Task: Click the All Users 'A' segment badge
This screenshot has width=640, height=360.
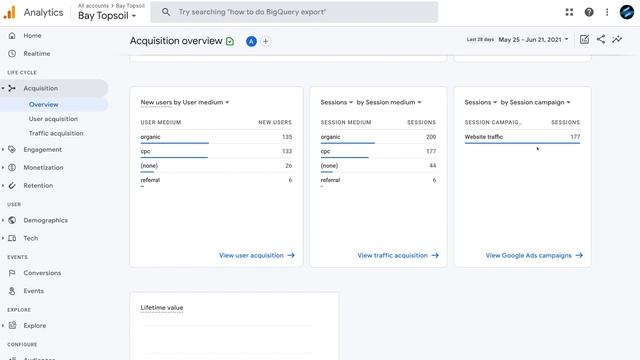Action: click(x=251, y=41)
